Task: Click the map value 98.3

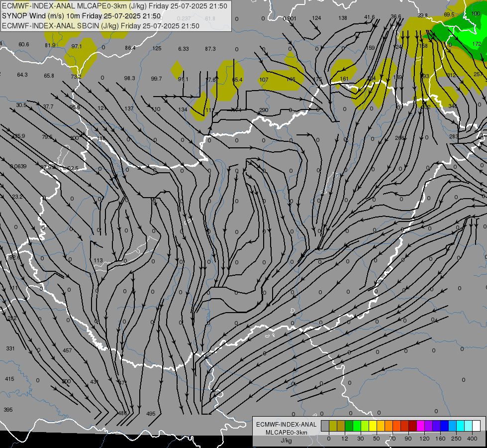Action: point(129,78)
